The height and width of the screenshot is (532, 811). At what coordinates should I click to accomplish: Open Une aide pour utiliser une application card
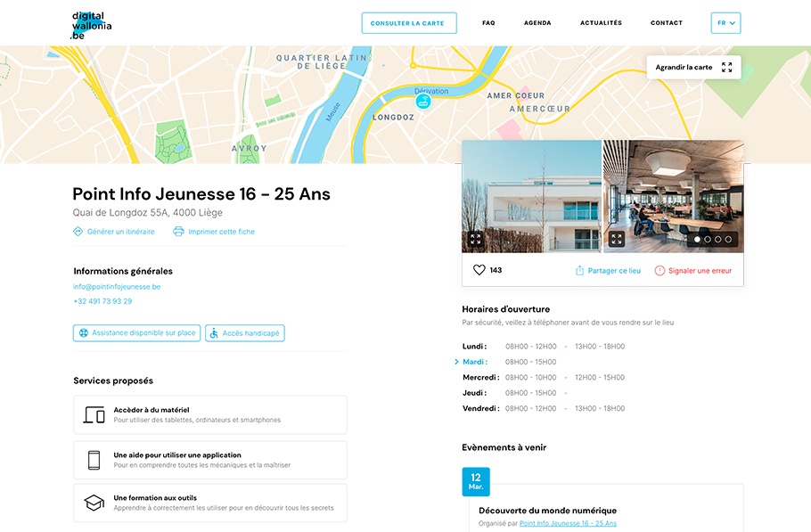click(x=210, y=460)
